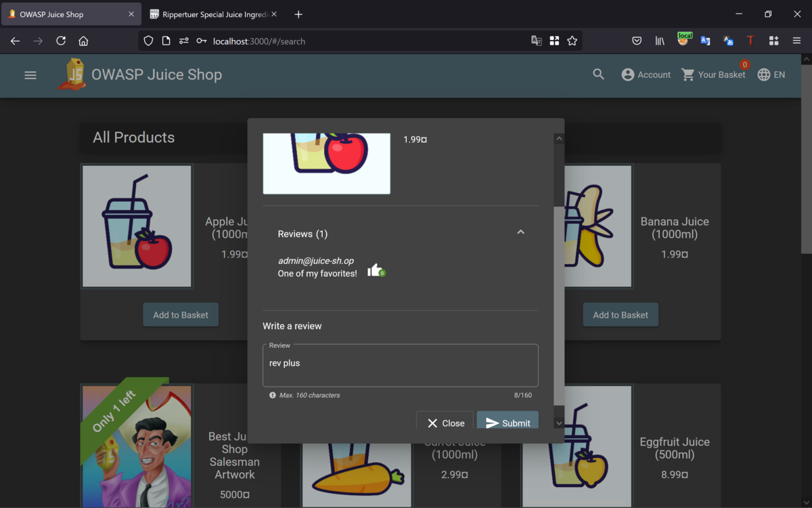812x508 pixels.
Task: Open the EN language selector
Action: pyautogui.click(x=771, y=75)
